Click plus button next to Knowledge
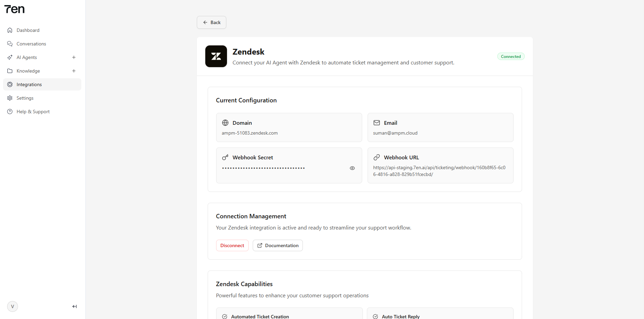Screen dimensions: 644x319 (x=74, y=71)
